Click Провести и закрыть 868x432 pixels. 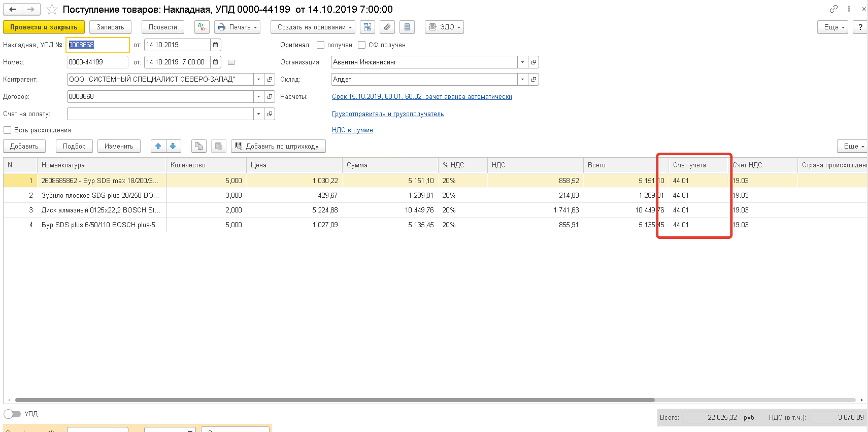pos(44,27)
